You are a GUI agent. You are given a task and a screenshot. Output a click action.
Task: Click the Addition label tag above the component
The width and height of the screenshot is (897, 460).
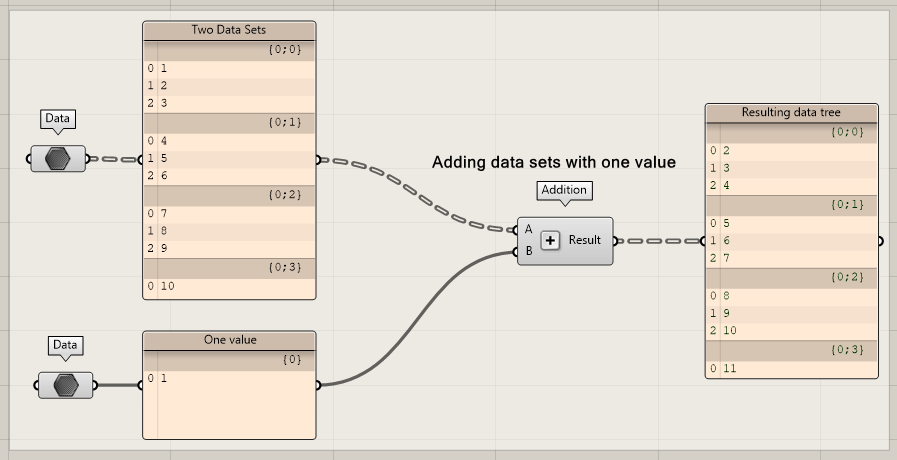564,190
